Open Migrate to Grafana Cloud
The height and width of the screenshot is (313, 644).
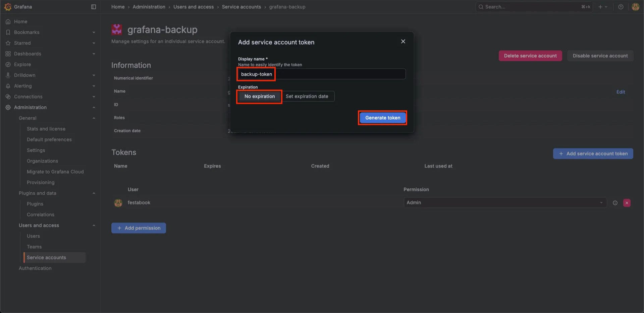55,172
